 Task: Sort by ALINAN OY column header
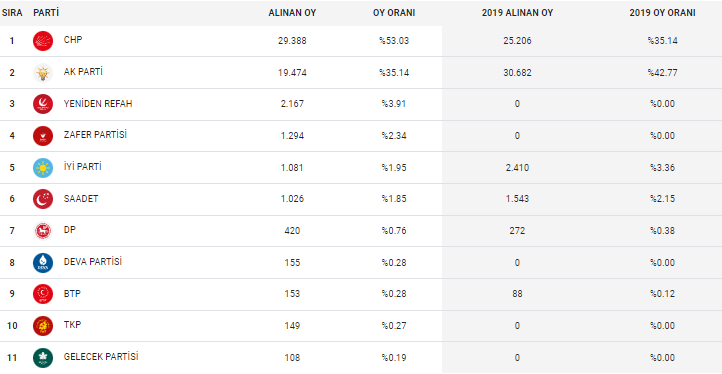292,13
